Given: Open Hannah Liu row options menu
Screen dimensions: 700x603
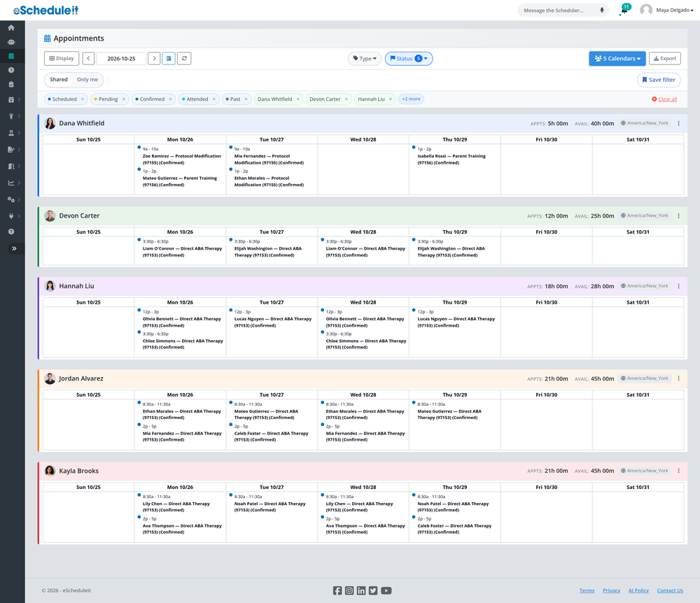Looking at the screenshot, I should click(678, 286).
